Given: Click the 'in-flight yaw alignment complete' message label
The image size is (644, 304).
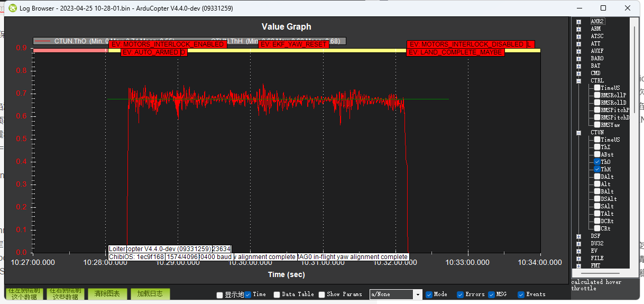Looking at the screenshot, I should point(354,257).
